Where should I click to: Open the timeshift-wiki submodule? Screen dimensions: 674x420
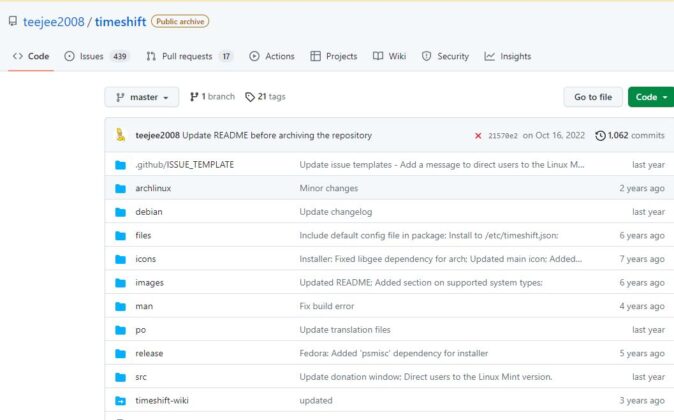162,401
